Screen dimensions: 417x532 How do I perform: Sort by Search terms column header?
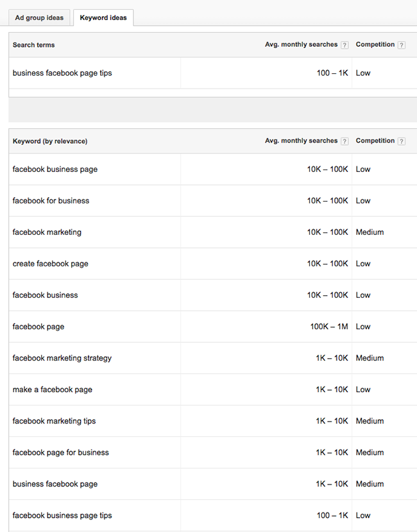tap(33, 45)
